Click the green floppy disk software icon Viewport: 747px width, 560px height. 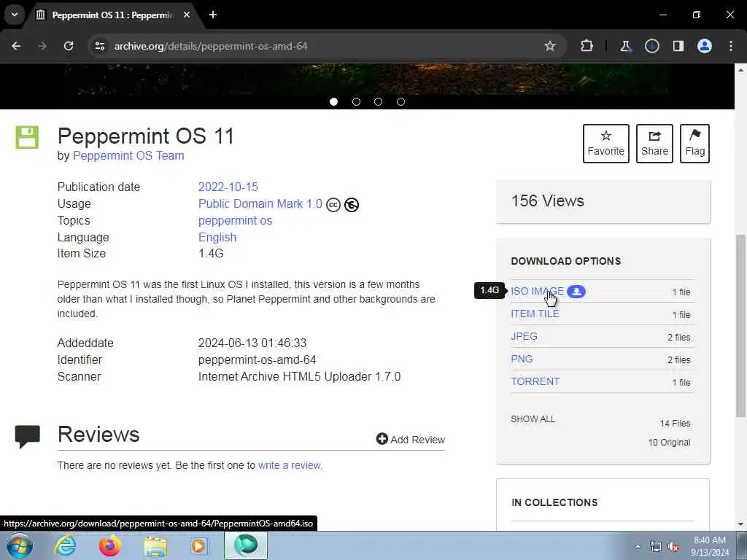pos(27,137)
